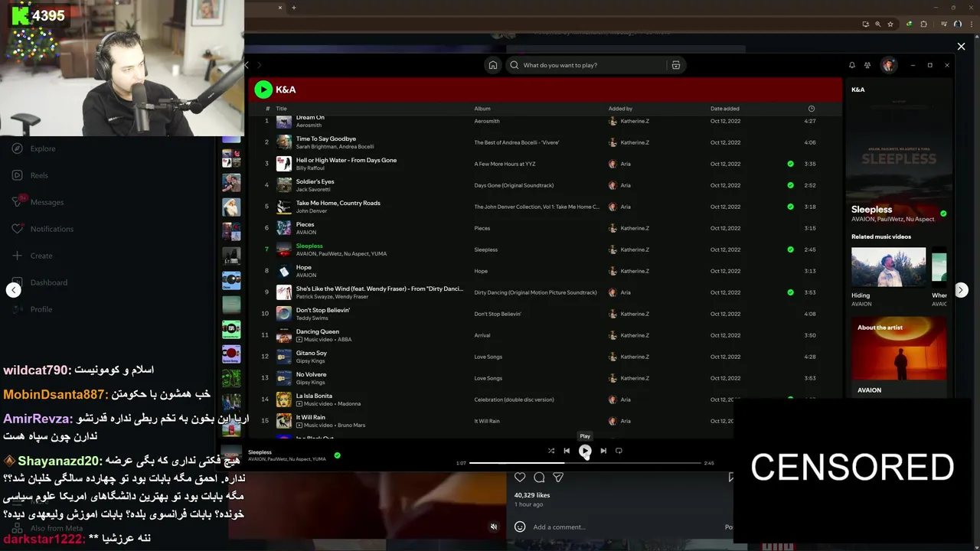Go back with Spotify's left navigation arrow
This screenshot has width=980, height=551.
point(247,65)
